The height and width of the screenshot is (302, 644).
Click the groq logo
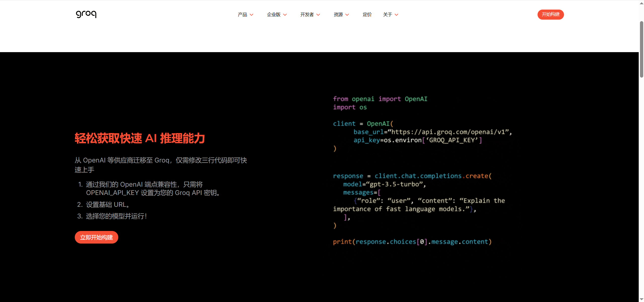click(x=86, y=14)
